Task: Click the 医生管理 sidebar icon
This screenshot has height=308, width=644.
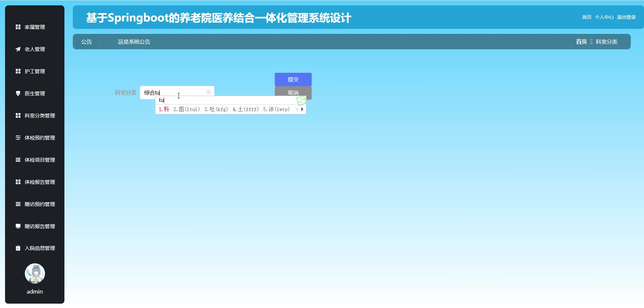Action: coord(18,93)
